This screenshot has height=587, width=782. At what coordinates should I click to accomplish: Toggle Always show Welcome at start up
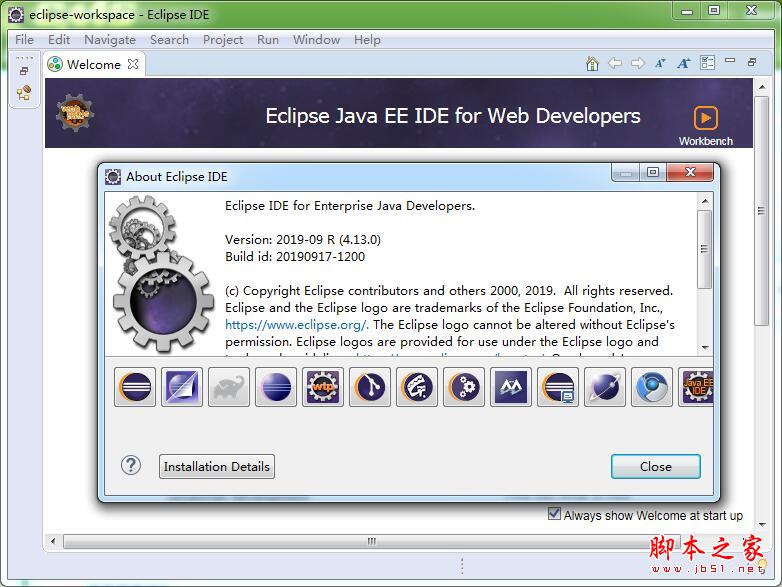[554, 513]
